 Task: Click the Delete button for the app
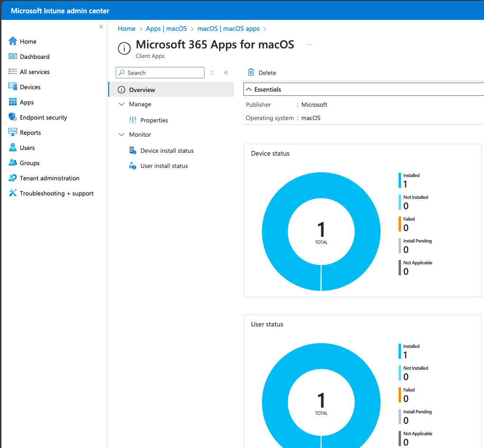pos(261,72)
